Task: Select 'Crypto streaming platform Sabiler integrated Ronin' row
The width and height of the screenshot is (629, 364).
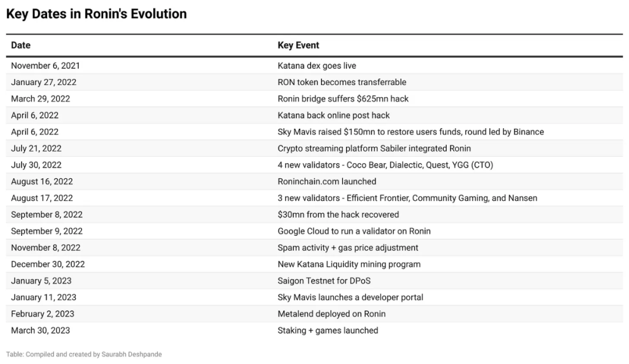Action: tap(374, 149)
